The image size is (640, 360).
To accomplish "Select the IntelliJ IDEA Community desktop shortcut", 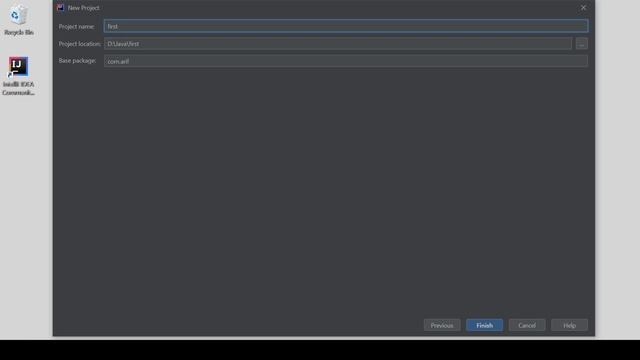I will [18, 76].
